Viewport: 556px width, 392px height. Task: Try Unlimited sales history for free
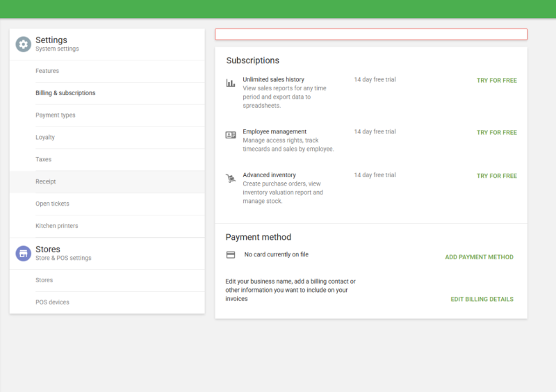coord(496,81)
